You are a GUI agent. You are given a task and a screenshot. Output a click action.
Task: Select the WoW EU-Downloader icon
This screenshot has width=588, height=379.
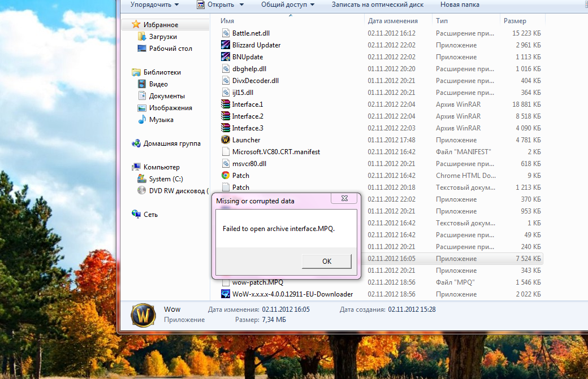tap(225, 294)
